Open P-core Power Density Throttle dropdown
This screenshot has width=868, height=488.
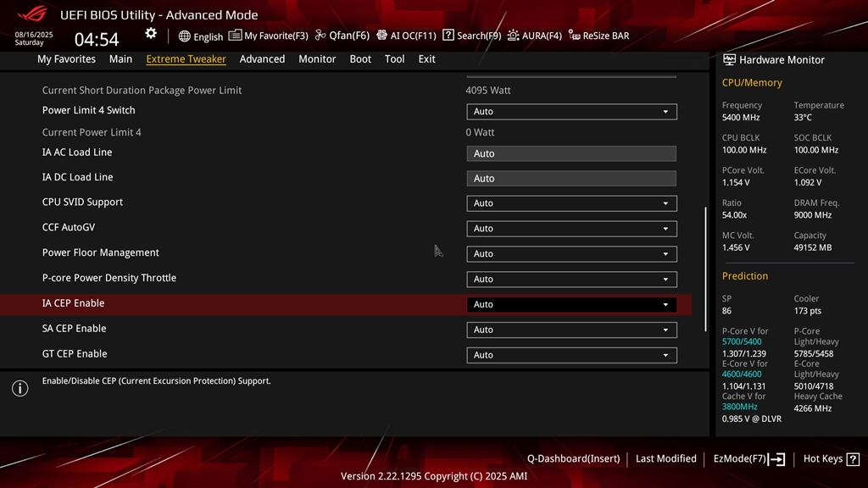coord(571,280)
